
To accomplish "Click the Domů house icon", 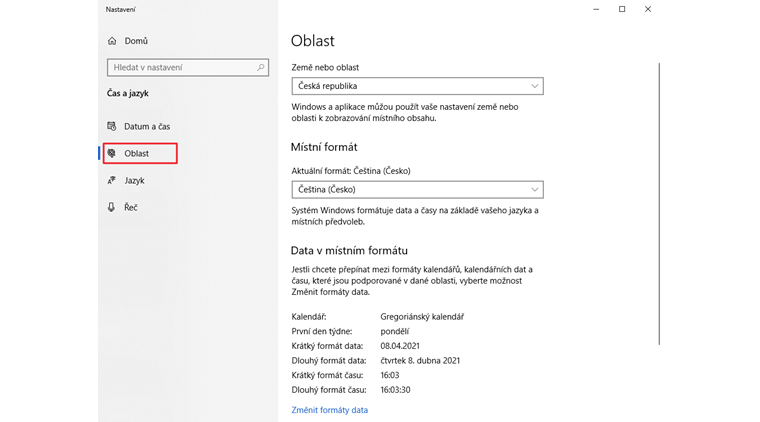I will 112,41.
